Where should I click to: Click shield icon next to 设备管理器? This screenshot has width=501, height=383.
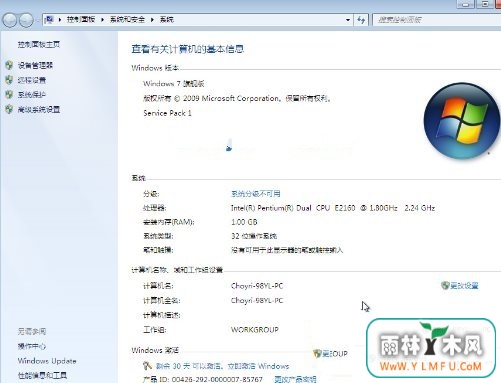pos(9,65)
